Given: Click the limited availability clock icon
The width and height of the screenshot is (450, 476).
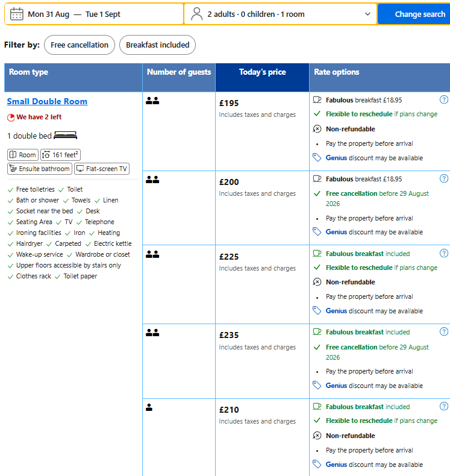Looking at the screenshot, I should 11,117.
